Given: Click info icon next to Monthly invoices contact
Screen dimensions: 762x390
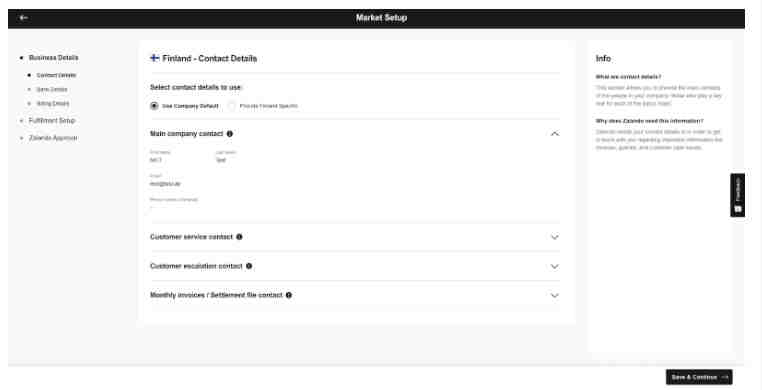Looking at the screenshot, I should pyautogui.click(x=289, y=295).
